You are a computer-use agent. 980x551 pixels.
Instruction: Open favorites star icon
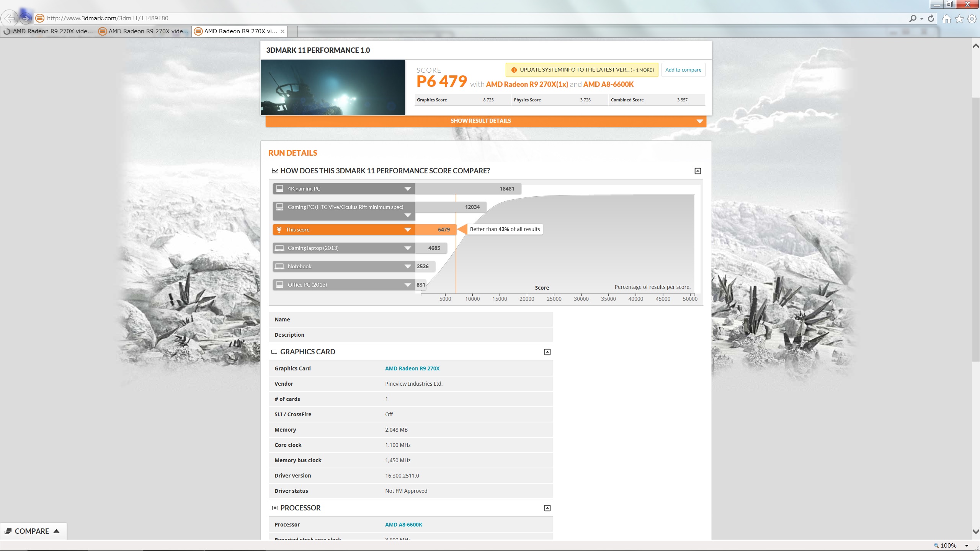click(959, 19)
